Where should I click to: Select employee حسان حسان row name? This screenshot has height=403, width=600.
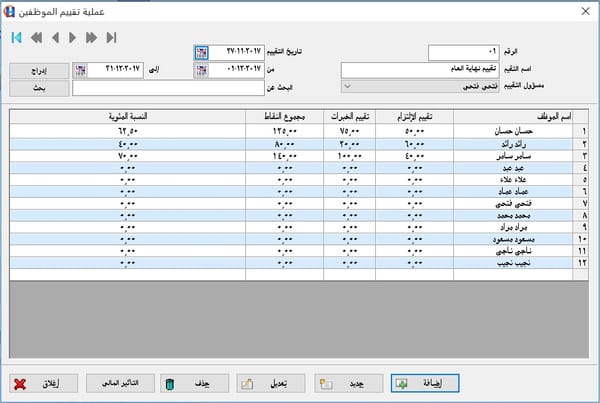click(513, 131)
